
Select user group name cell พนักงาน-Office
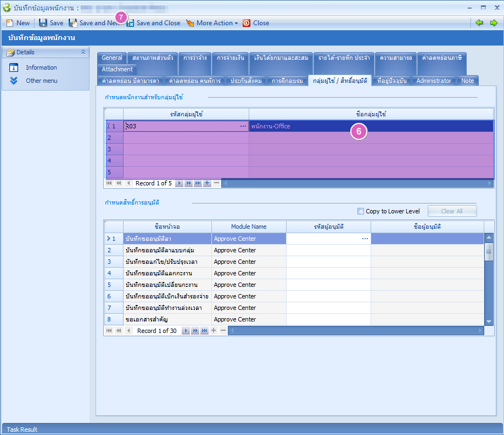pyautogui.click(x=371, y=126)
